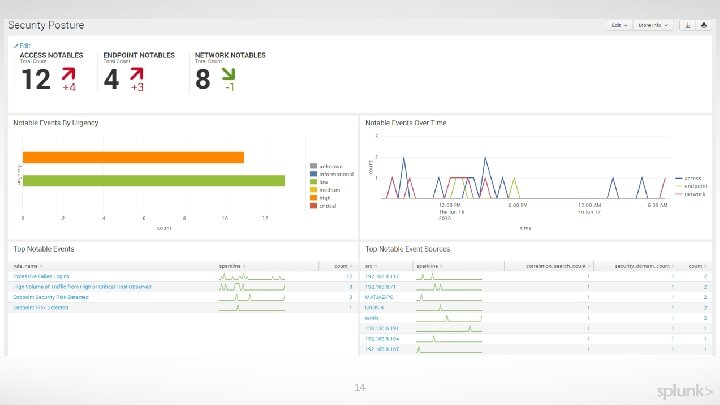Click the pencil Edit icon link
Viewport: 720px width, 405px height.
22,45
